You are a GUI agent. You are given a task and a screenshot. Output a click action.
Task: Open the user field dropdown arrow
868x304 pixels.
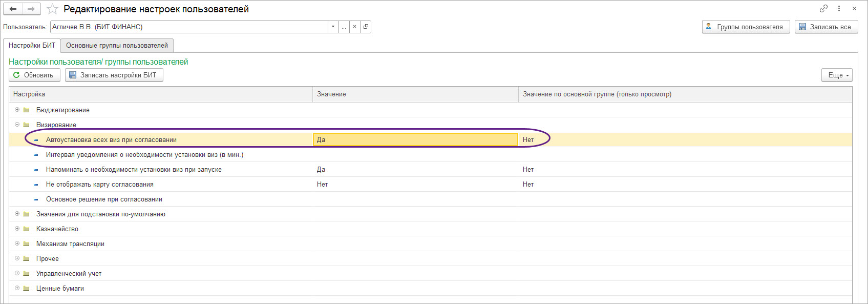(333, 27)
